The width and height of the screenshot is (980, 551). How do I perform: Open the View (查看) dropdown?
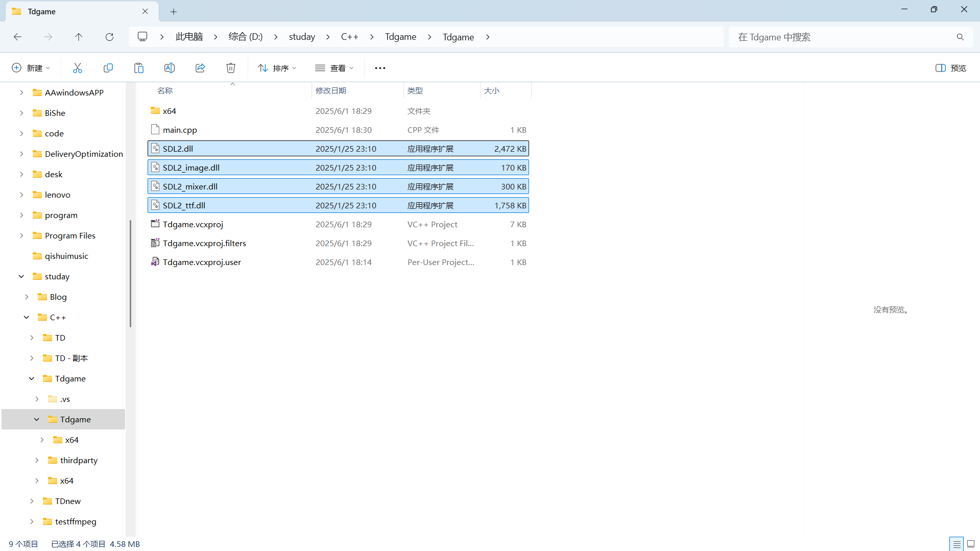[334, 68]
